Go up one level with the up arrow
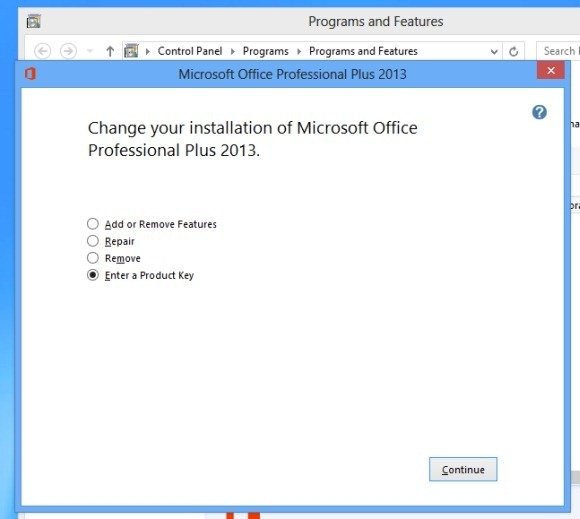This screenshot has height=519, width=580. pyautogui.click(x=110, y=51)
